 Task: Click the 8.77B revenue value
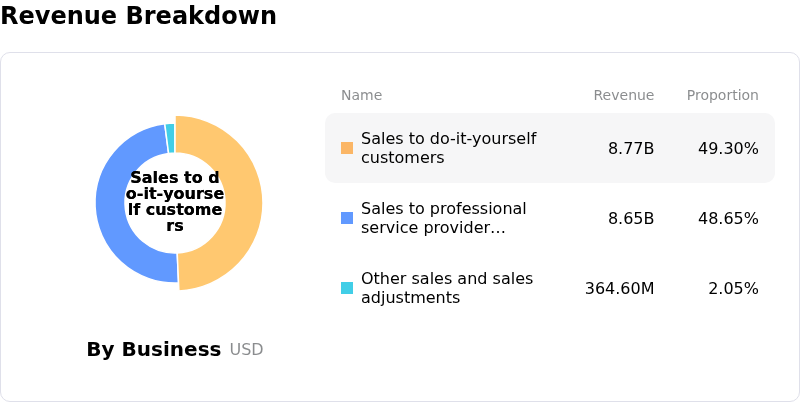click(631, 148)
